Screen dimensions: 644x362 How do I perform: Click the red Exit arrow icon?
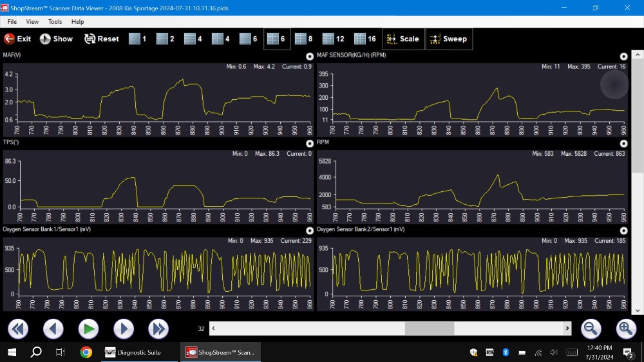point(10,39)
